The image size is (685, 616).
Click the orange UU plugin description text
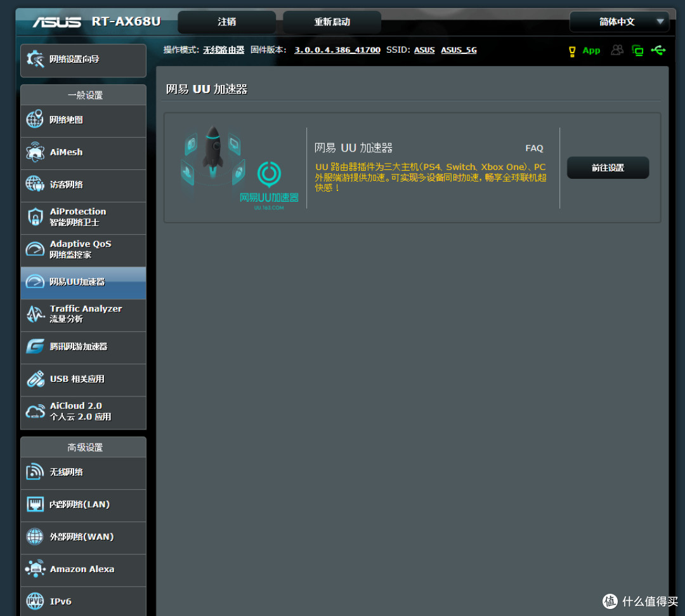click(431, 178)
